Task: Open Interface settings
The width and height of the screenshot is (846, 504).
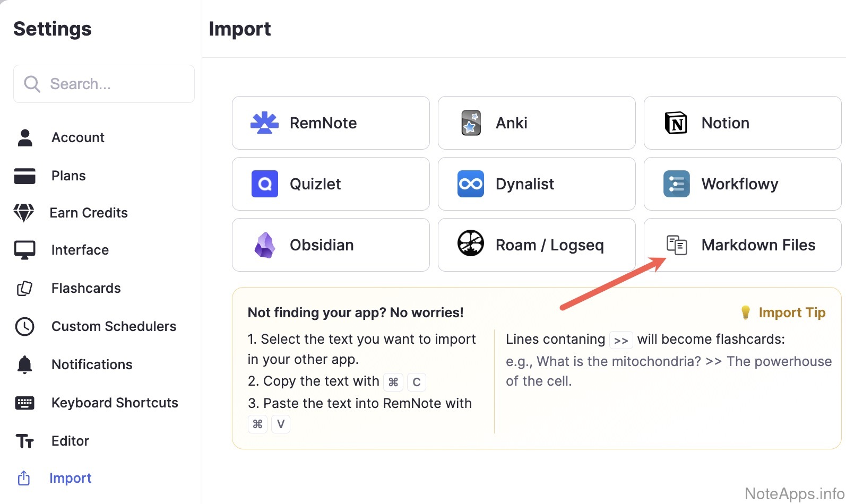Action: click(x=80, y=250)
